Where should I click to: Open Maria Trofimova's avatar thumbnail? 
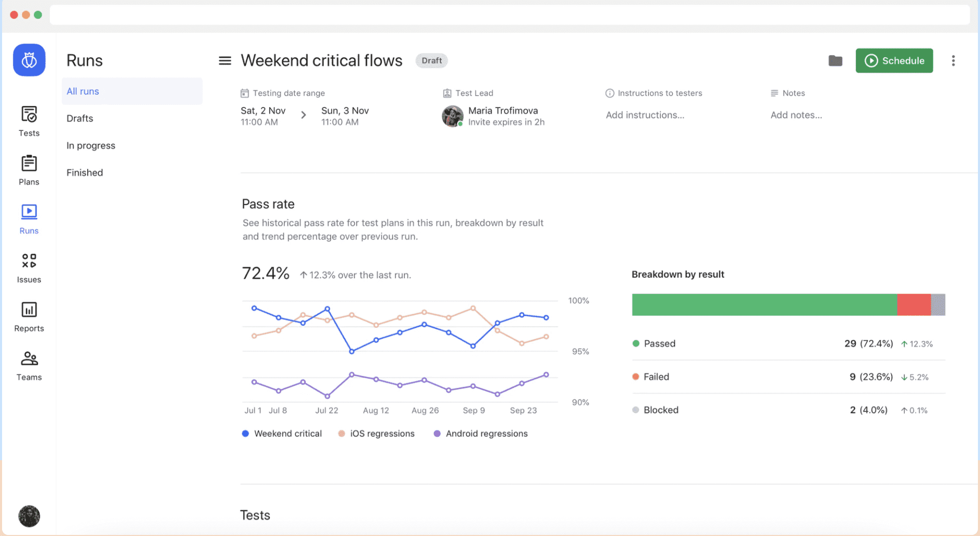[452, 116]
